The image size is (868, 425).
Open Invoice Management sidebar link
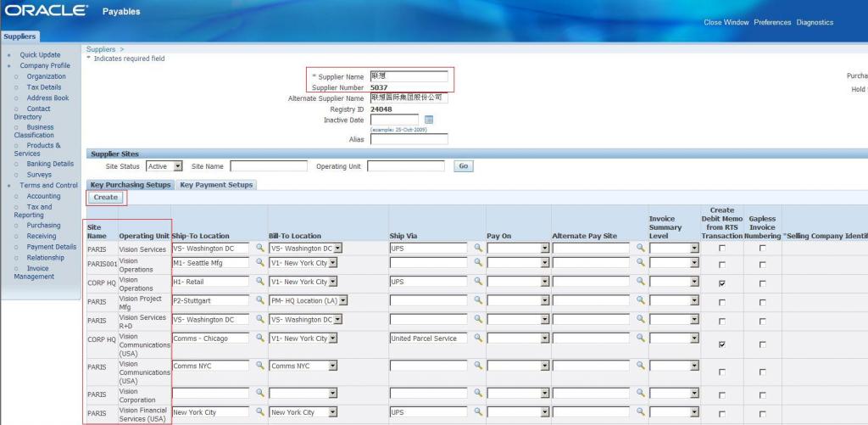point(34,272)
